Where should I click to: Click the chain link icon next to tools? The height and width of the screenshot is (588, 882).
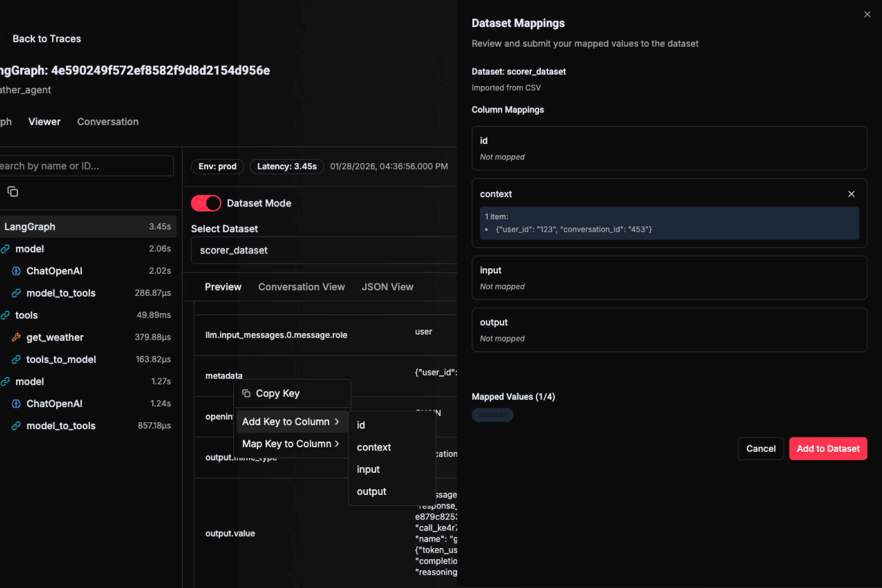tap(5, 315)
